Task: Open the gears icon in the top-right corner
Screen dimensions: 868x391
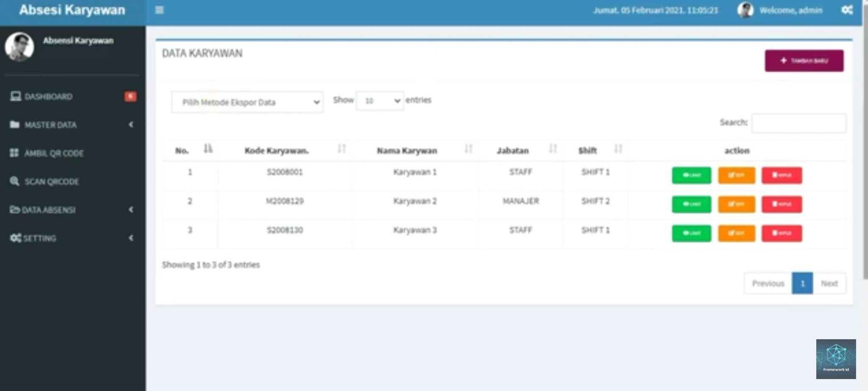Action: point(848,10)
